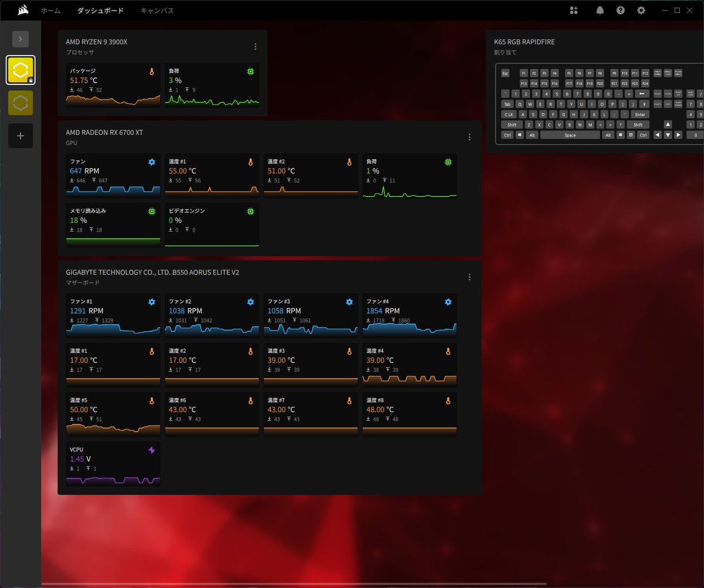704x588 pixels.
Task: Click the left Ctrl key on K65 keyboard
Action: [507, 135]
